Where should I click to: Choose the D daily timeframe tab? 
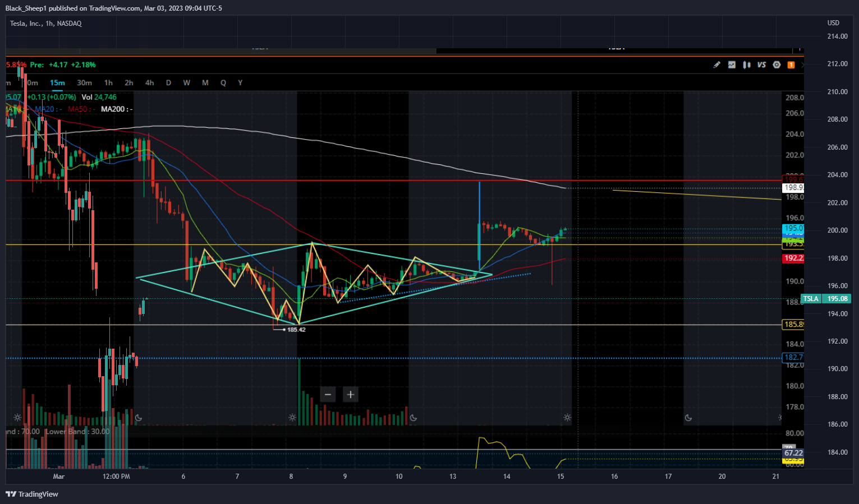click(168, 83)
